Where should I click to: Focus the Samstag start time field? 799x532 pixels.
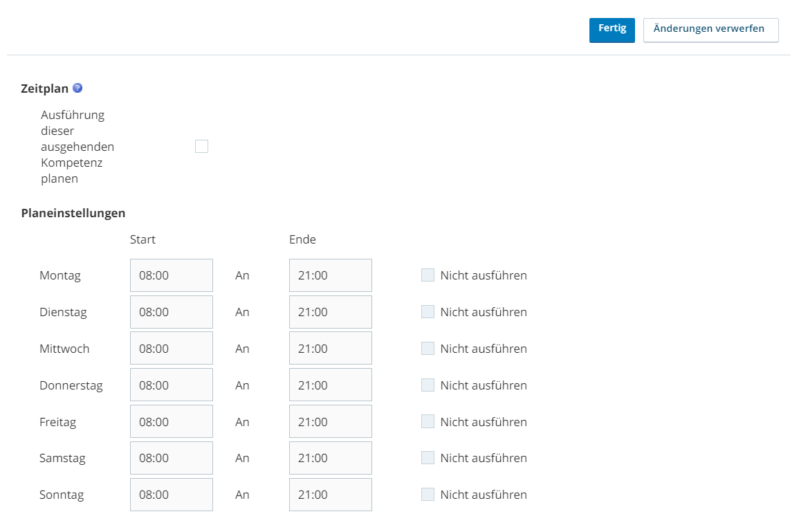click(x=172, y=457)
